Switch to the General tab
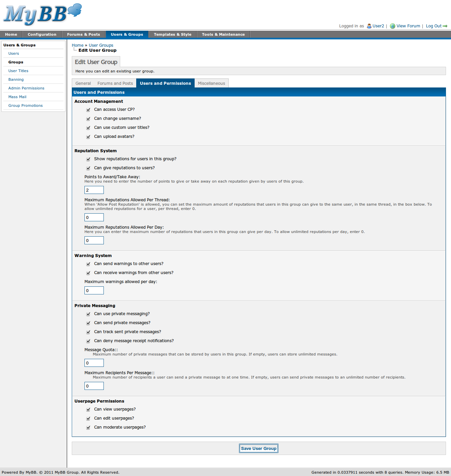The width and height of the screenshot is (451, 476). [83, 83]
